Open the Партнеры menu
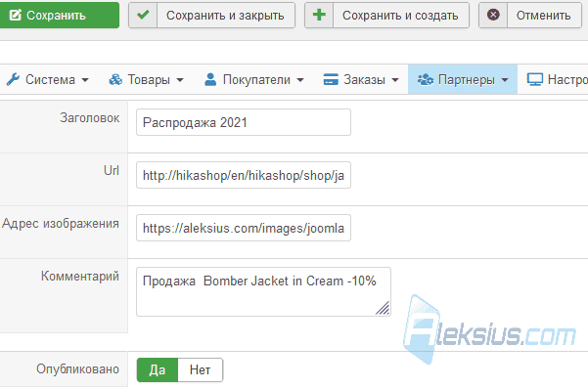Viewport: 588px width, 389px height. (463, 79)
